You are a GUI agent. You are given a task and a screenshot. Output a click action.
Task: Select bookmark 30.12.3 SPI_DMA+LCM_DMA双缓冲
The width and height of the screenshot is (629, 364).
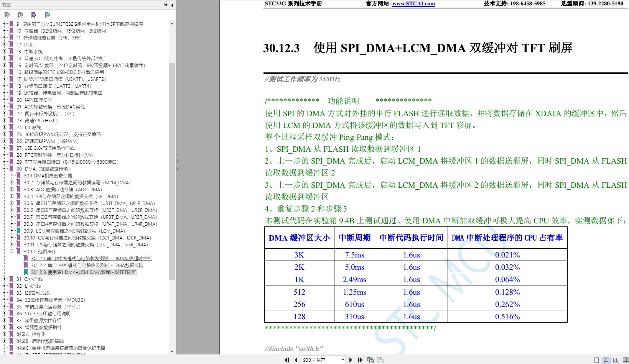[x=83, y=272]
